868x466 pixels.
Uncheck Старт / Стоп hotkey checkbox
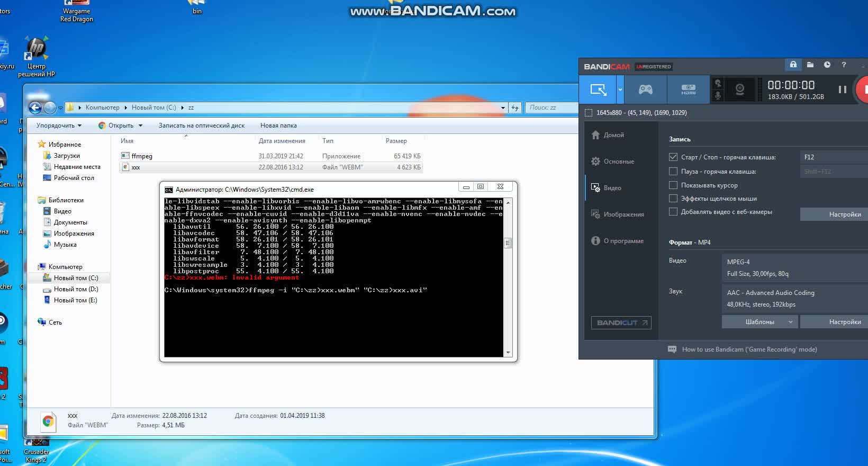coord(673,157)
